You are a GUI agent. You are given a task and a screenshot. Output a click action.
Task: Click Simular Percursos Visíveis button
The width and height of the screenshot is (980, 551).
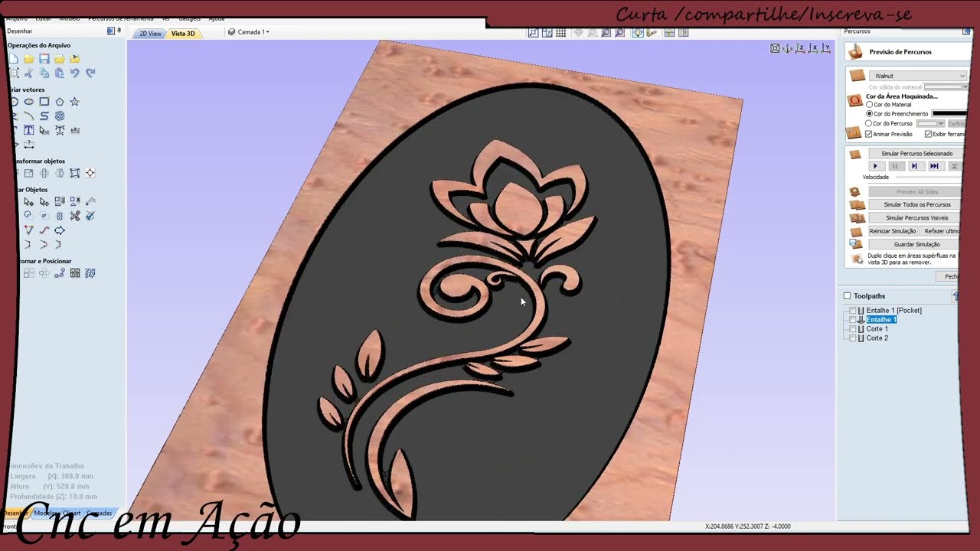tap(916, 218)
